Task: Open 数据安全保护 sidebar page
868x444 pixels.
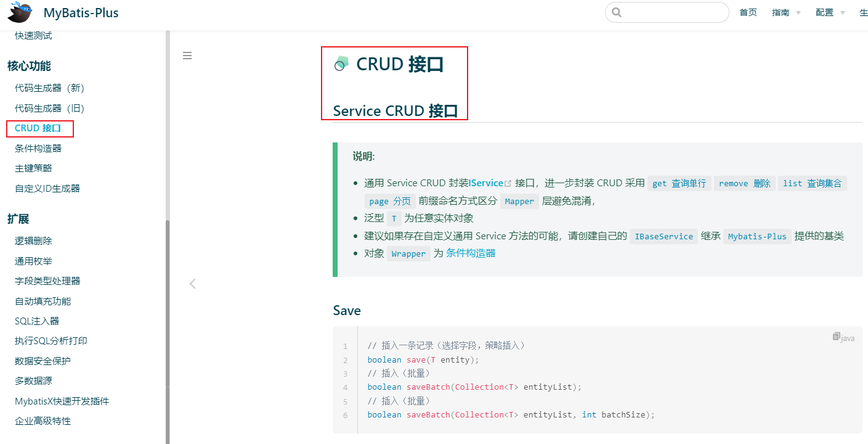Action: [43, 361]
